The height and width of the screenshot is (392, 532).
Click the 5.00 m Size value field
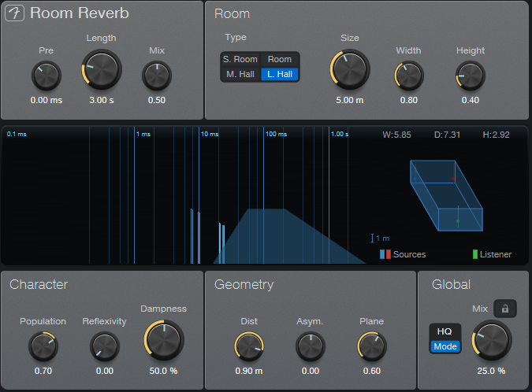point(350,100)
